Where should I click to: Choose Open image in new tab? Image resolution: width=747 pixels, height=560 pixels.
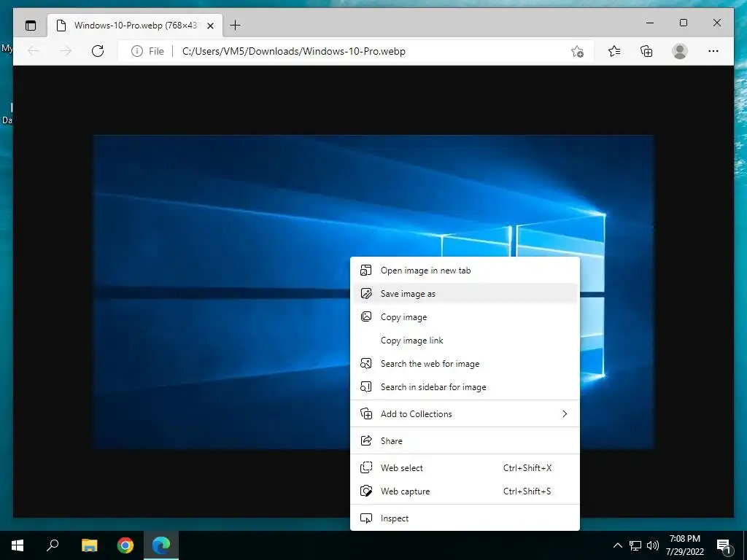465,271
